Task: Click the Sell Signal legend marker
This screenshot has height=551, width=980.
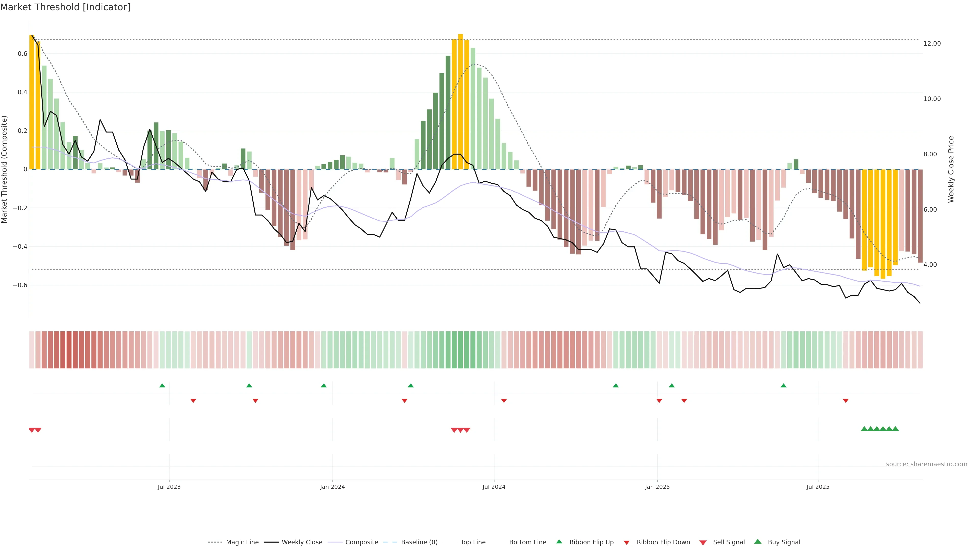Action: tap(703, 543)
